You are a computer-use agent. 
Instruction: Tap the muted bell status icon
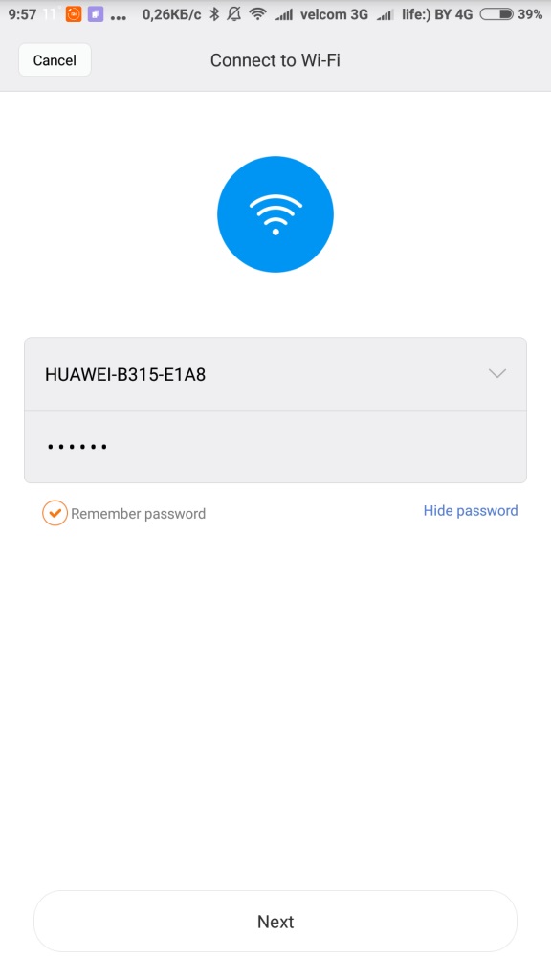click(x=234, y=13)
